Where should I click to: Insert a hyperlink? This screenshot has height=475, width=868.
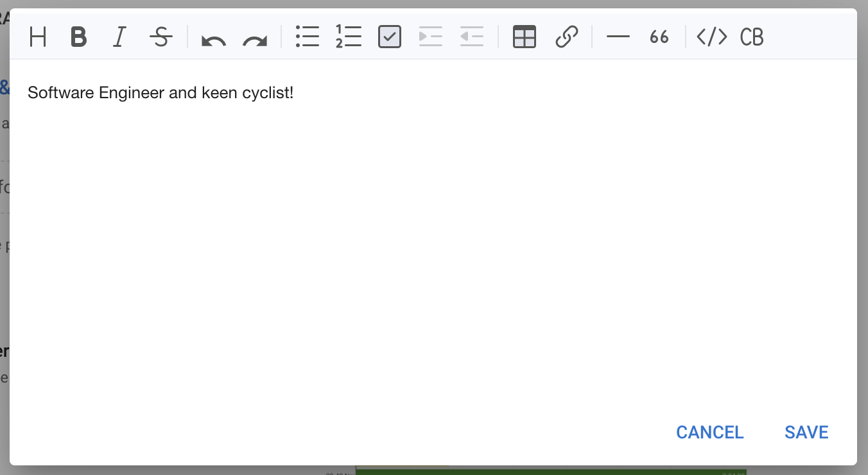tap(566, 37)
